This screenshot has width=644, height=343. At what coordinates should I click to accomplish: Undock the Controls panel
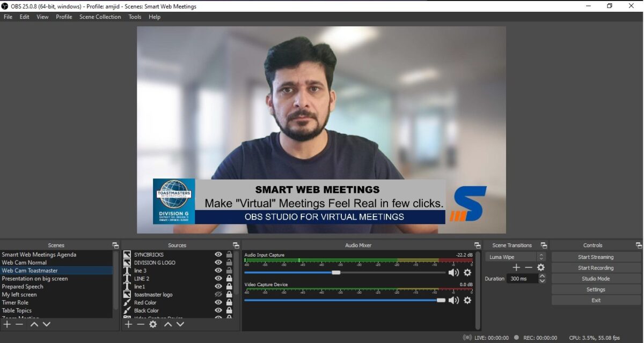tap(638, 245)
